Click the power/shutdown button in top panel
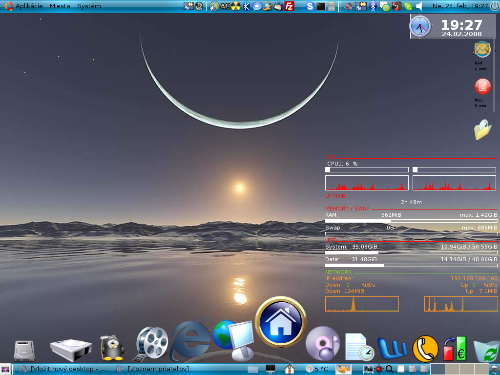 [495, 6]
